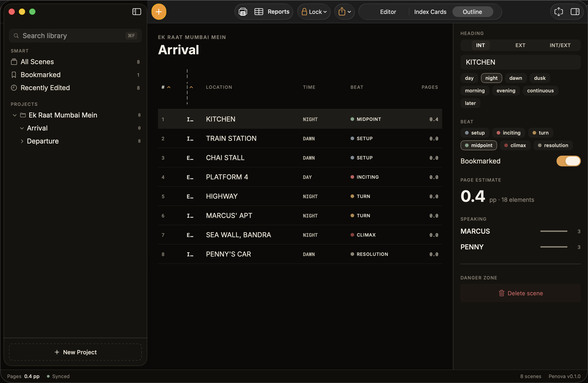
Task: Click the All Scenes stack icon
Action: pyautogui.click(x=14, y=62)
